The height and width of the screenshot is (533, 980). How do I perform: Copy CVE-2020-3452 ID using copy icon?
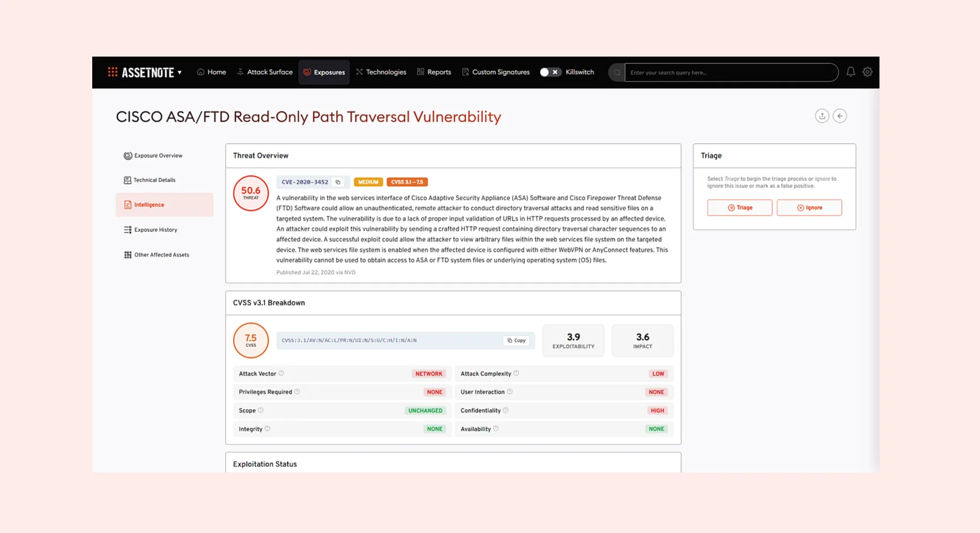(338, 182)
